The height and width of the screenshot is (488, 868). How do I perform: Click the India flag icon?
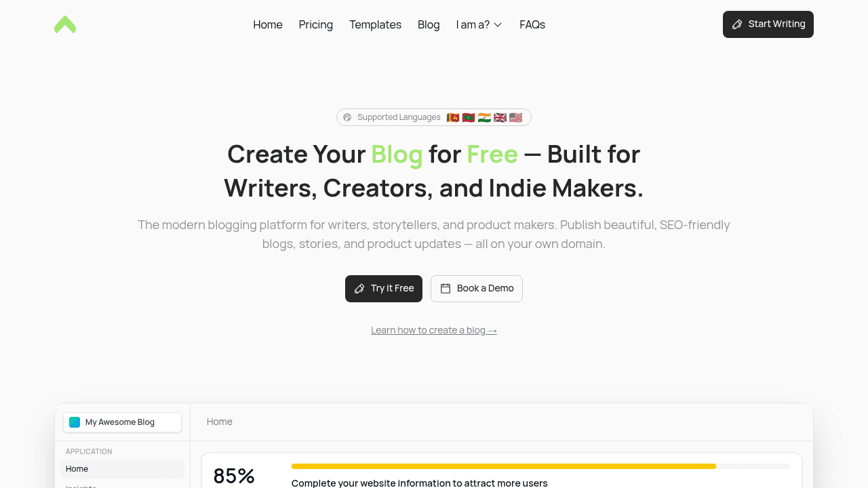click(484, 117)
